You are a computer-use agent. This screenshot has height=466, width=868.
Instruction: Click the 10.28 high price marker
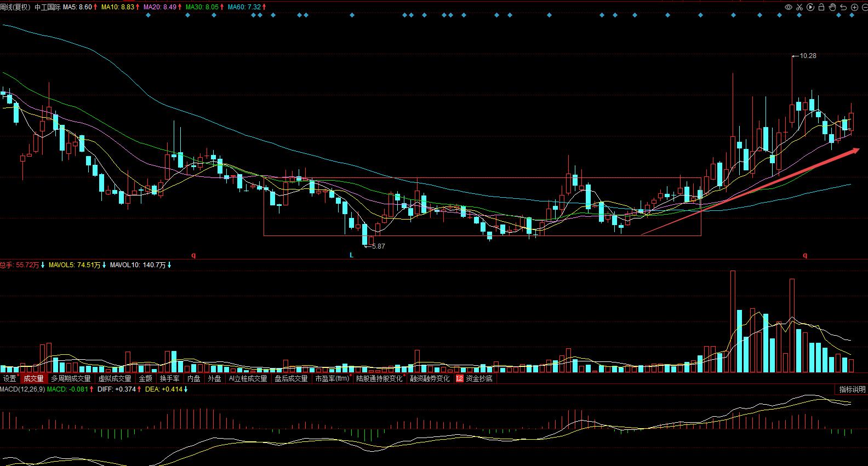807,56
